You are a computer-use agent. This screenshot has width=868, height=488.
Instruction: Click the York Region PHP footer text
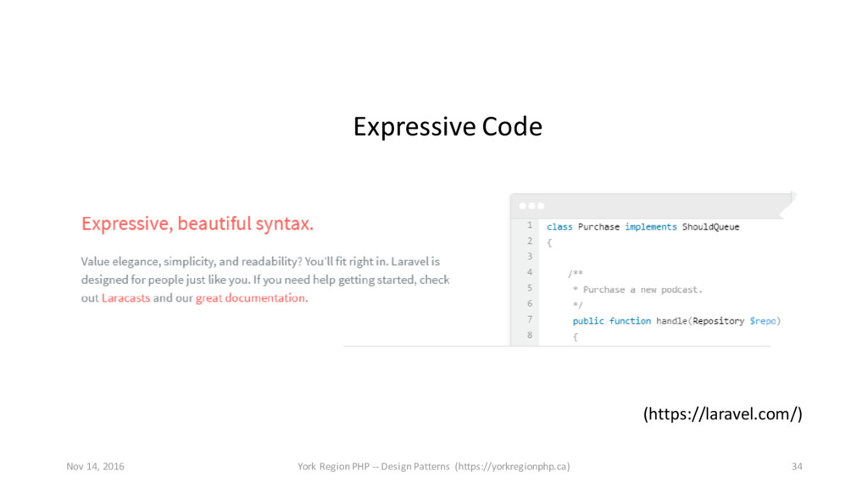tap(433, 467)
